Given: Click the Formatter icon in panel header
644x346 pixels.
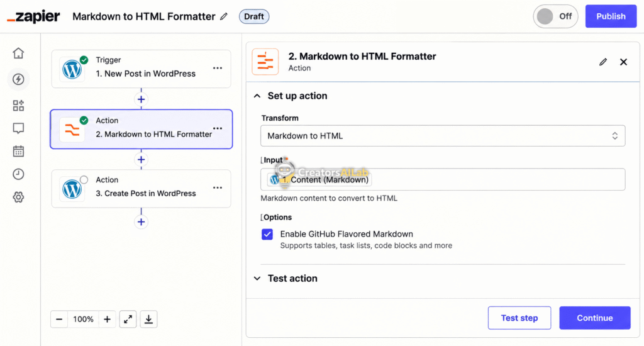Looking at the screenshot, I should point(265,62).
